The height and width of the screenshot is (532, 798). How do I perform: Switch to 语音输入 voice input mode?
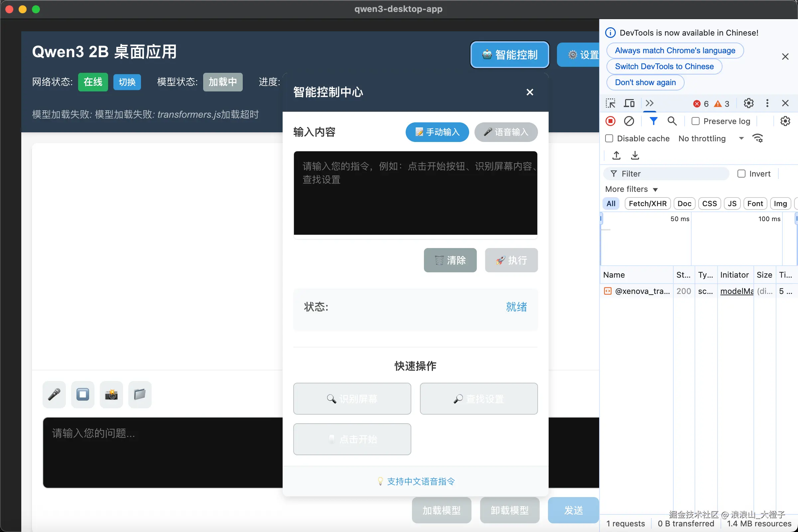(506, 132)
